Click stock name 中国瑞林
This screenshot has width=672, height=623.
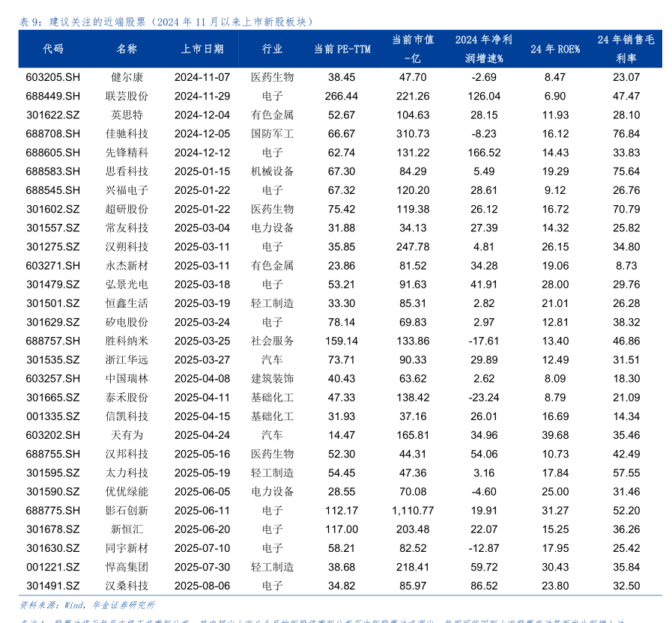pos(127,379)
